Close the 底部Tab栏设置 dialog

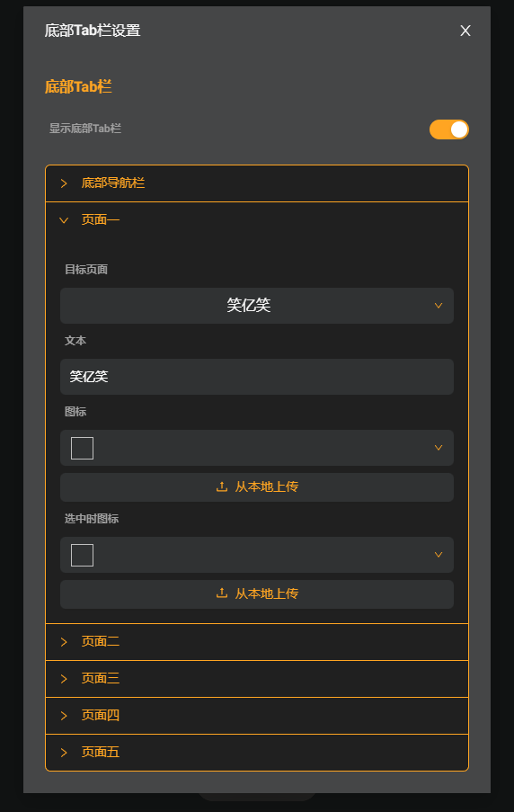coord(465,31)
